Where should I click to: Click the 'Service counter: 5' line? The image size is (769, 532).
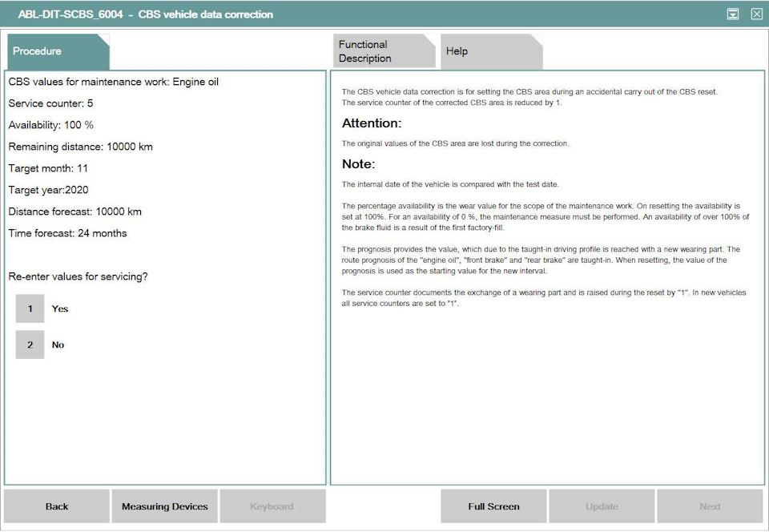[50, 103]
